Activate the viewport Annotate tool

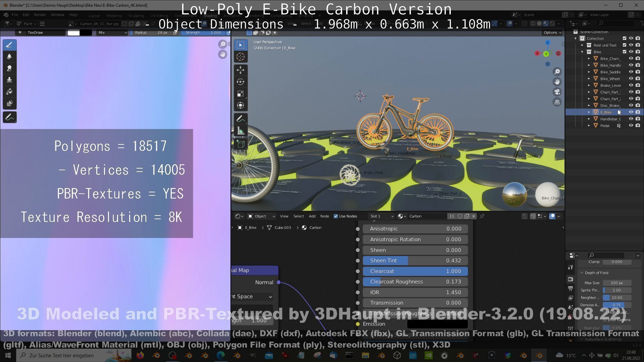[x=240, y=119]
